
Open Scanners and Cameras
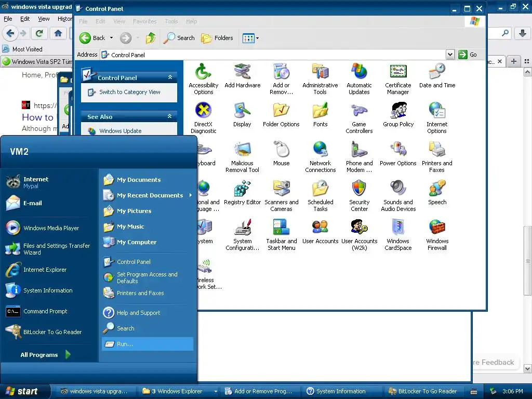click(281, 196)
